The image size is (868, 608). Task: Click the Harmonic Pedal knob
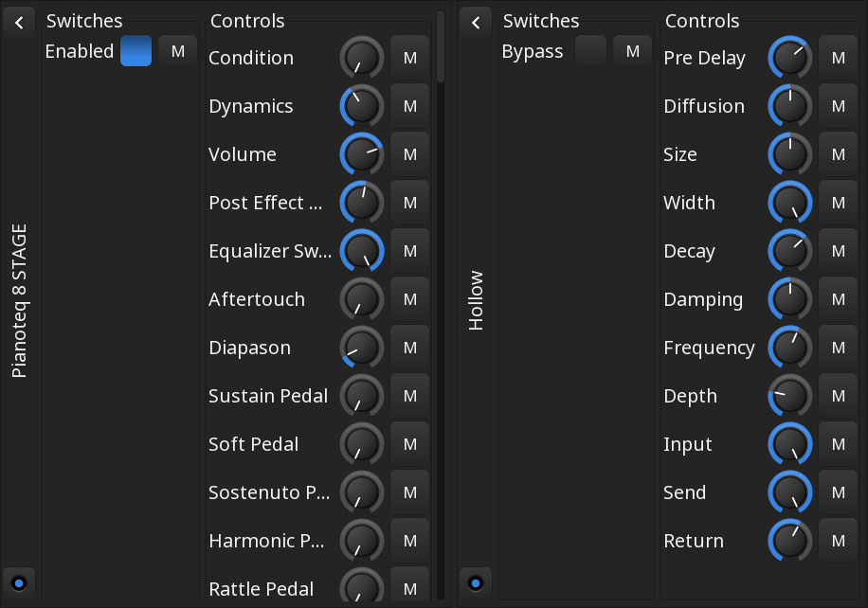click(361, 541)
